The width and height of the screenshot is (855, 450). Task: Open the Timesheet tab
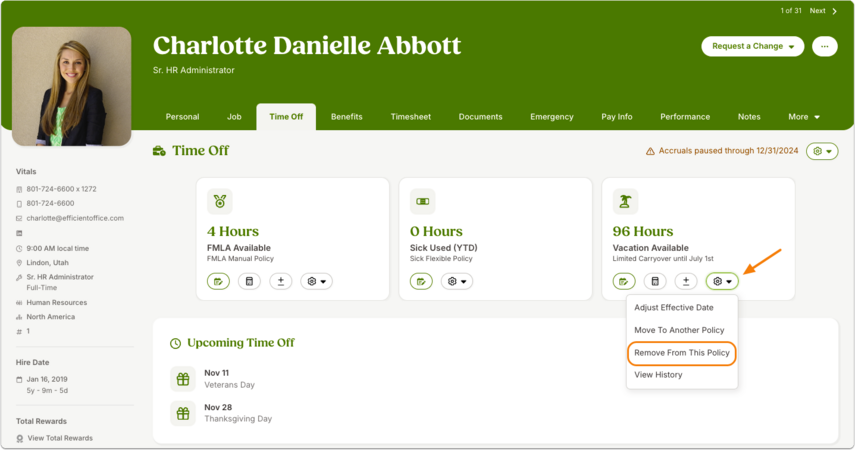[x=411, y=117]
